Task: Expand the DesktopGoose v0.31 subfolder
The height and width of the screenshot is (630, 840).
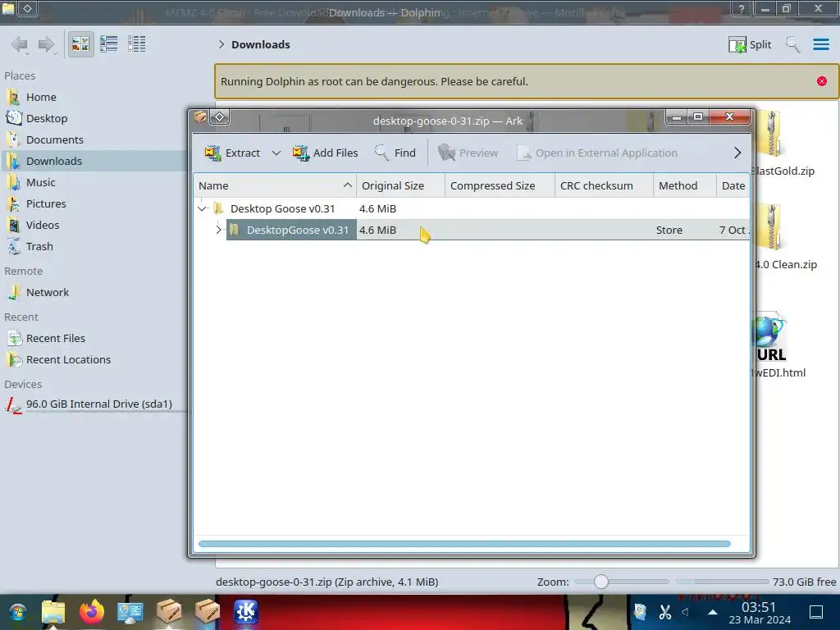Action: pos(218,230)
